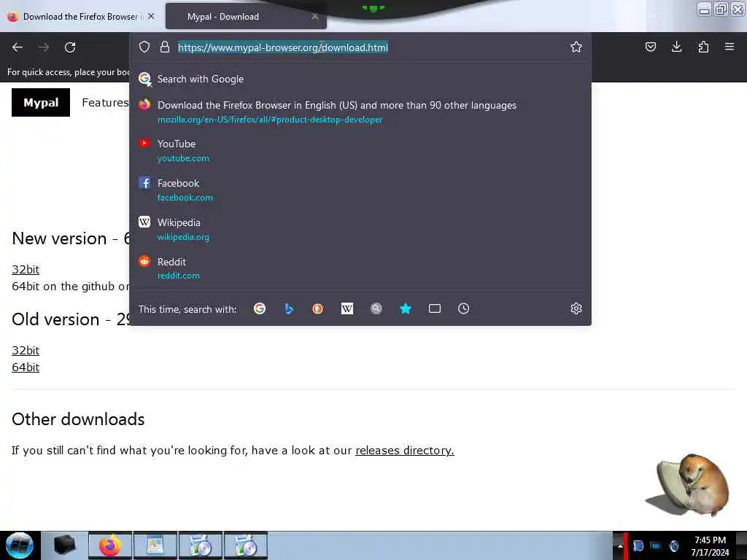Reload the current page
This screenshot has width=747, height=560.
70,47
